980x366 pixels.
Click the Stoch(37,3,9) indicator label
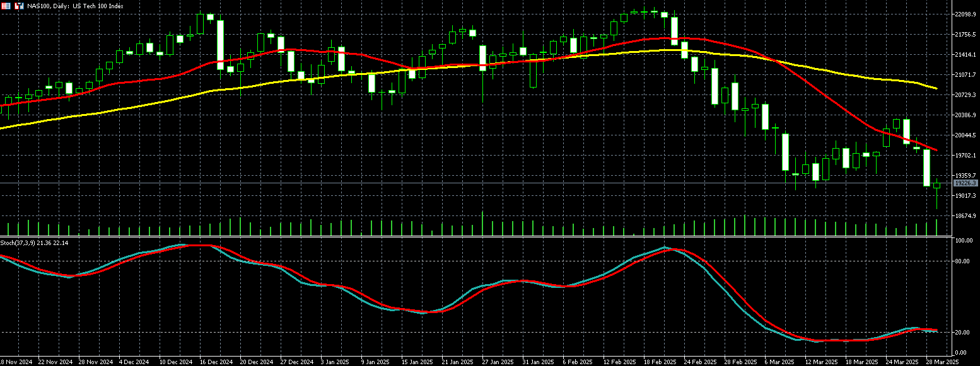tap(34, 243)
